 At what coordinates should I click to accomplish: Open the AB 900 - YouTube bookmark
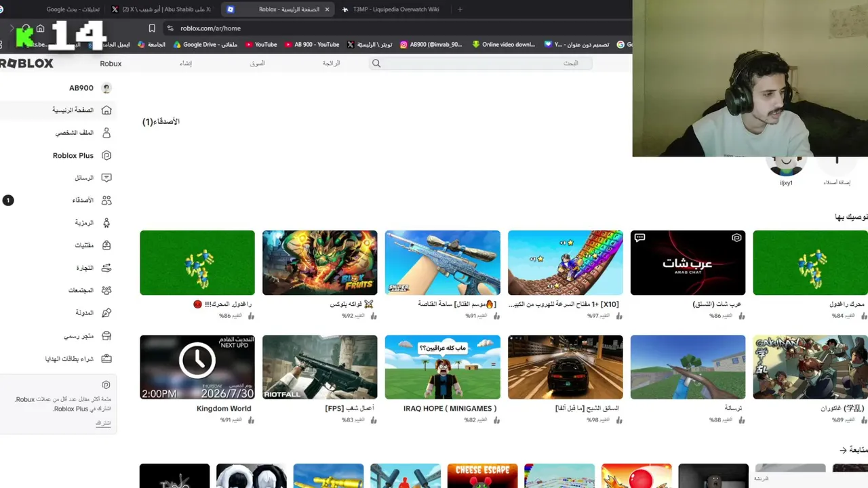(x=312, y=45)
